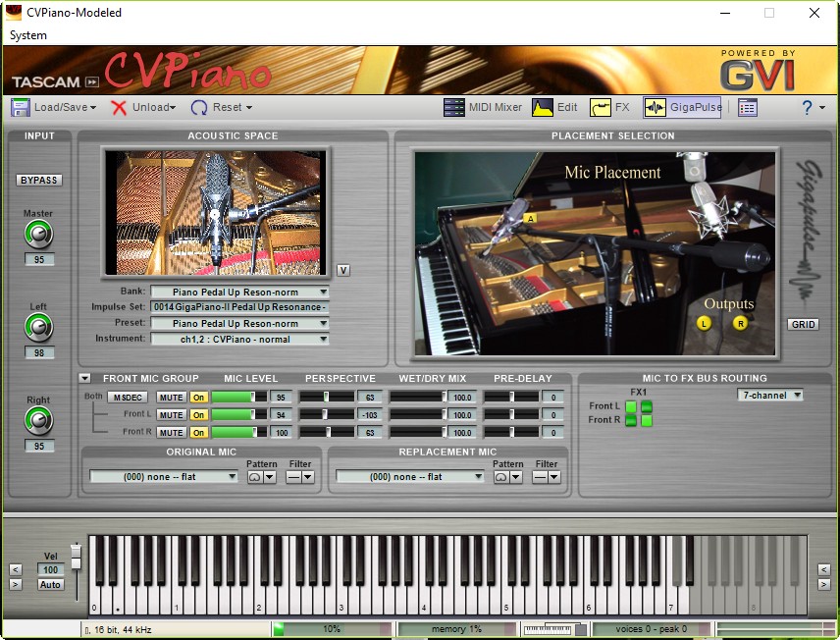Expand the Front Mic Group triangle
This screenshot has height=640, width=840.
click(84, 378)
